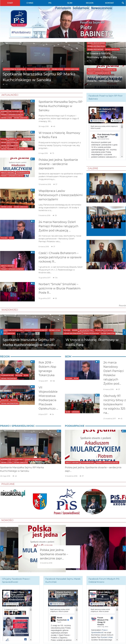The image size is (126, 644).
Task: Show next photo in second gallery
Action: point(124,217)
